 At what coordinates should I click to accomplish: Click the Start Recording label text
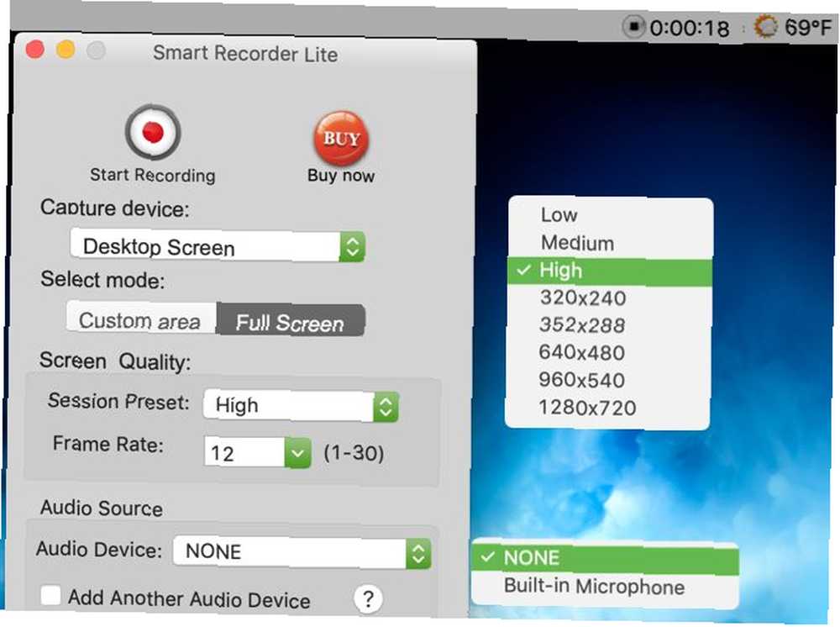pos(153,175)
